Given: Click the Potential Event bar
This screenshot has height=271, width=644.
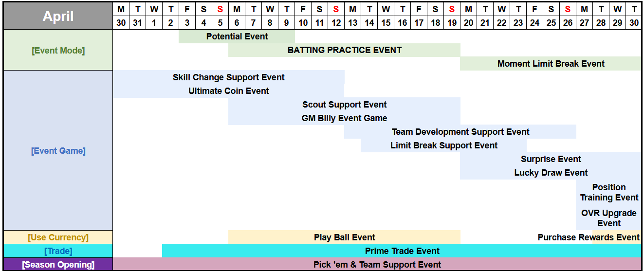Looking at the screenshot, I should [x=237, y=36].
